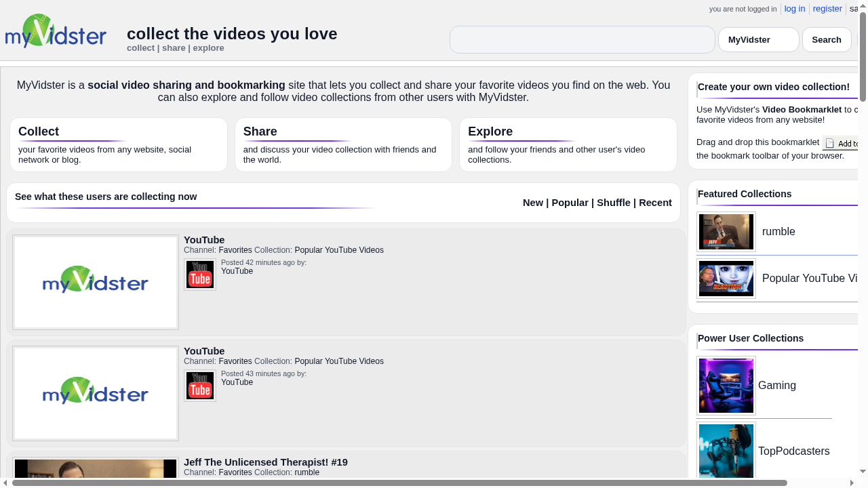
Task: Click the Add to bookmarks bookmarklet icon
Action: tap(829, 143)
